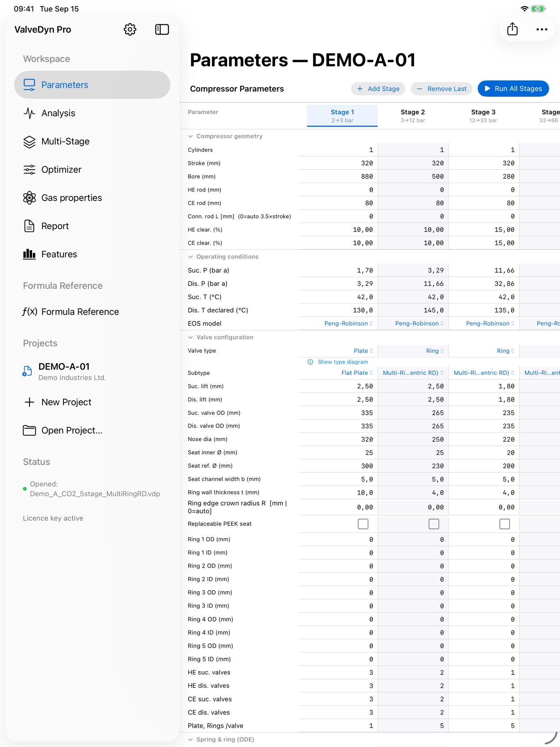
Task: Open Stage 3 Valve type dropdown
Action: 506,351
